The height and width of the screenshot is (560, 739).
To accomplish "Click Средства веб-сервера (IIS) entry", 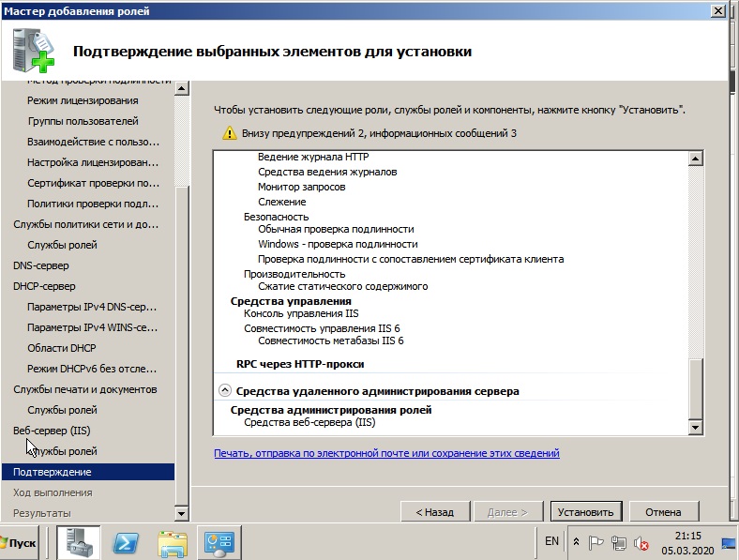I will click(x=309, y=422).
